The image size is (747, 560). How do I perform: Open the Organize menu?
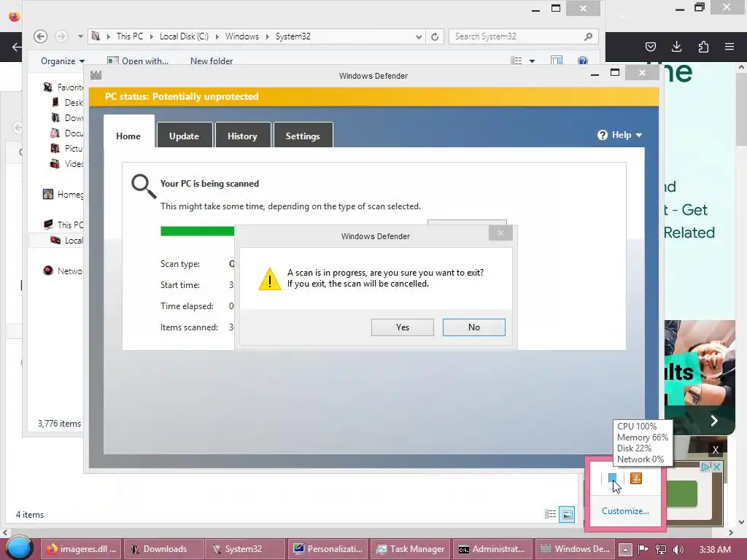pyautogui.click(x=63, y=61)
